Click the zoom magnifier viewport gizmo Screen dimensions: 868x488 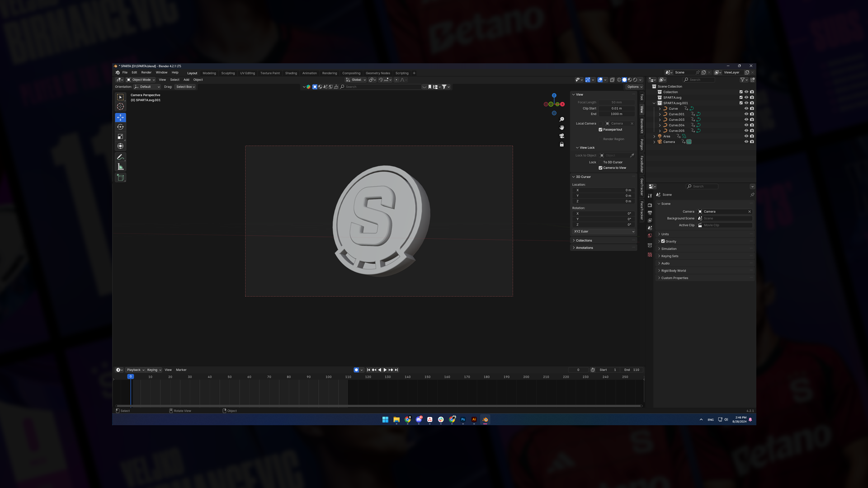(561, 119)
